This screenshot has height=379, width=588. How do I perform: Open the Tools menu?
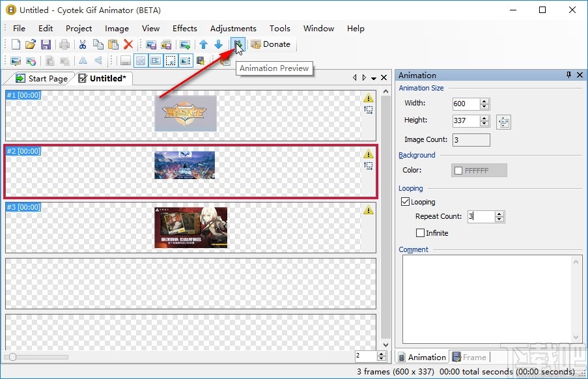click(x=280, y=29)
